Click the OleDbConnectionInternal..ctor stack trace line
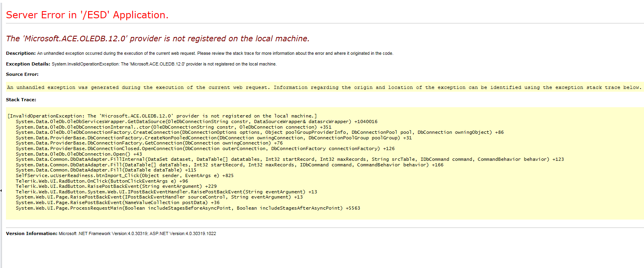Viewport: 644px width, 268px height. click(174, 127)
